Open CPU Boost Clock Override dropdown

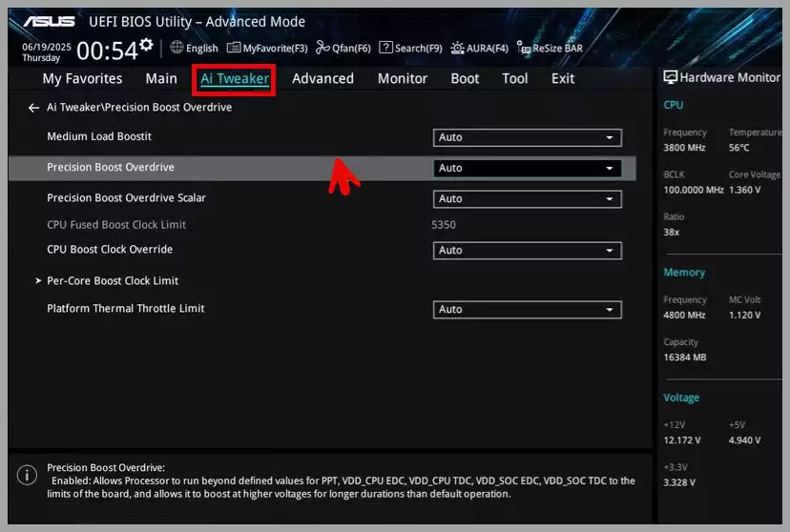coord(527,250)
